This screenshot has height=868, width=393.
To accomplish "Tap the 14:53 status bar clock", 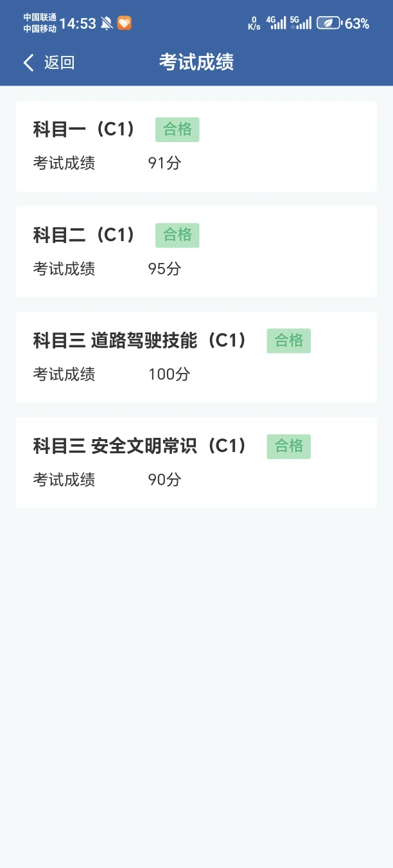I will coord(78,24).
